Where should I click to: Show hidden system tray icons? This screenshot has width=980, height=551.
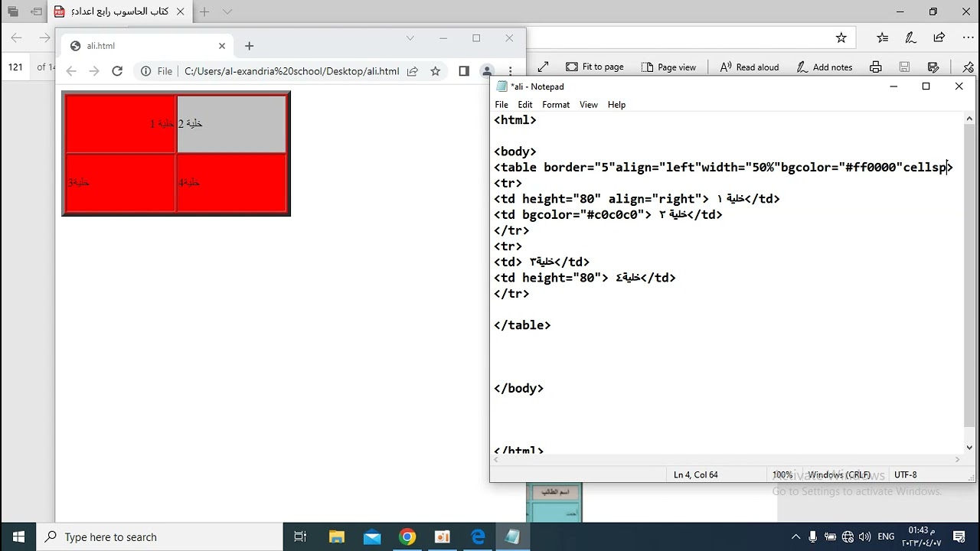[x=795, y=537]
